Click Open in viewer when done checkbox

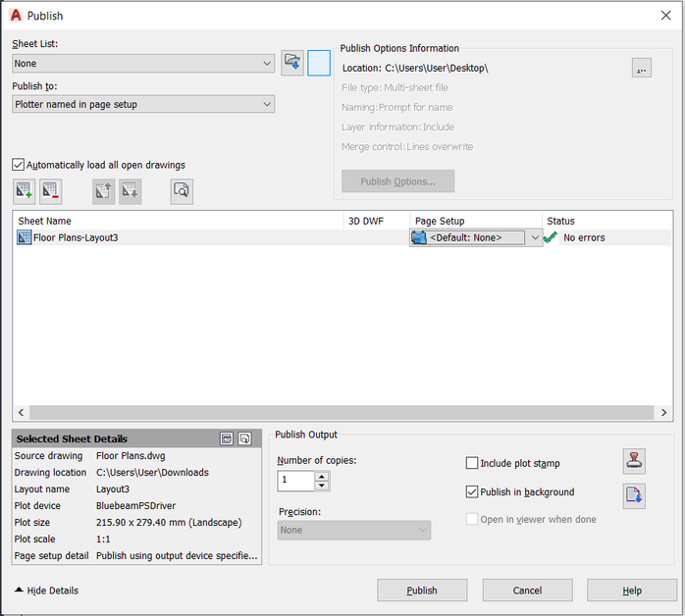point(472,519)
